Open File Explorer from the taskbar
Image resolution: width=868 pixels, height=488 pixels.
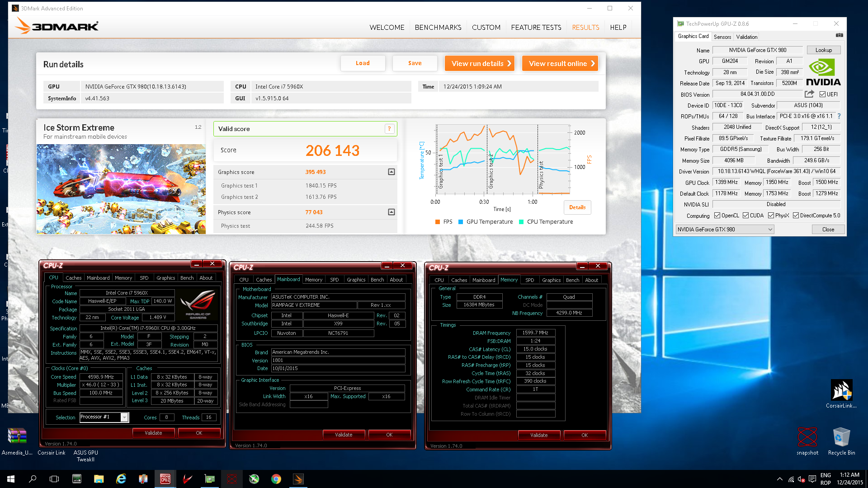coord(99,479)
